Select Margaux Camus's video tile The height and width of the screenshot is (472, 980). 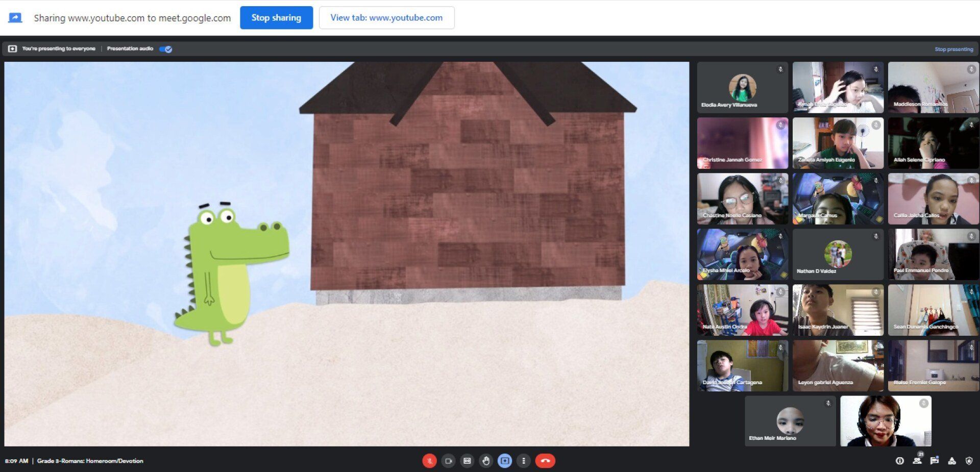(x=838, y=198)
